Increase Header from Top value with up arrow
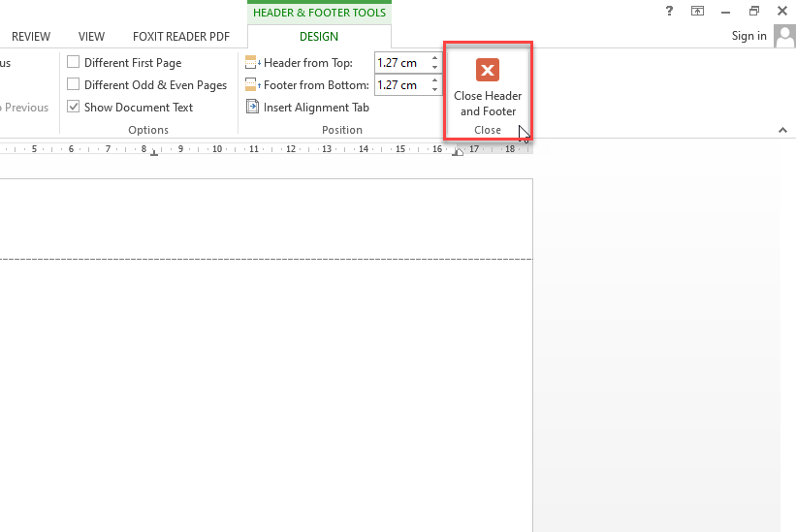The image size is (796, 532). pos(434,58)
